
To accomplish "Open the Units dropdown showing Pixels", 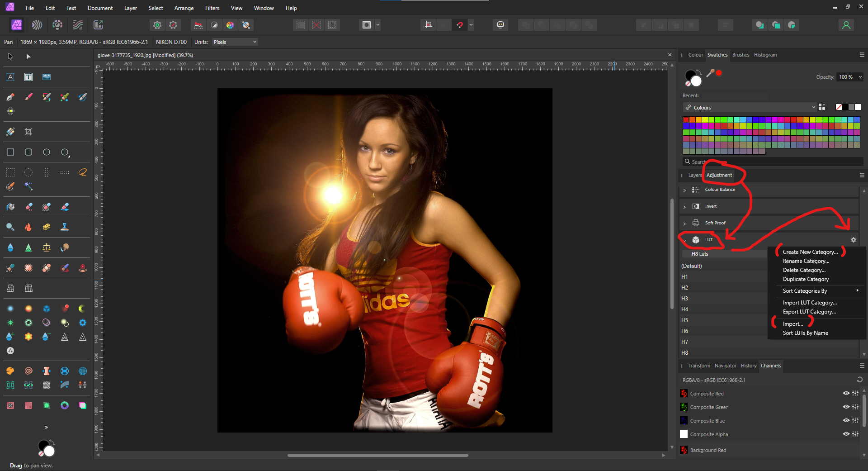I will point(235,42).
